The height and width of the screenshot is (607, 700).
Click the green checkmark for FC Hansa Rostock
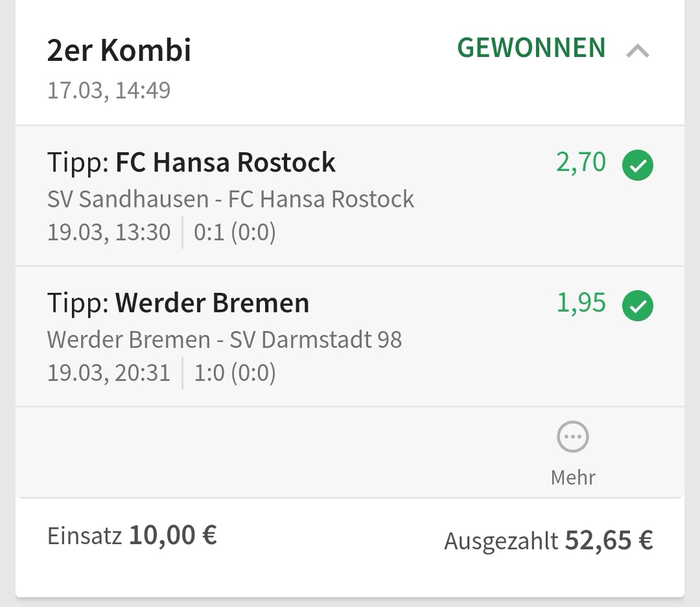[638, 165]
